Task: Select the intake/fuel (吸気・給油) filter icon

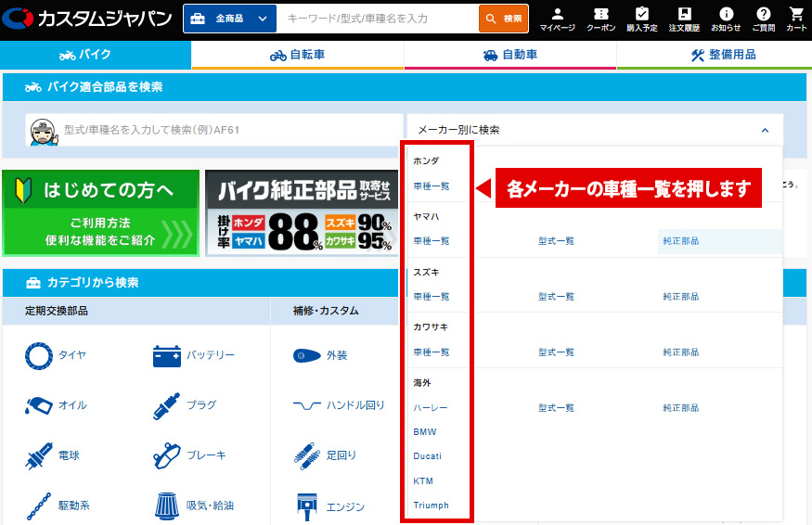Action: pos(167,506)
